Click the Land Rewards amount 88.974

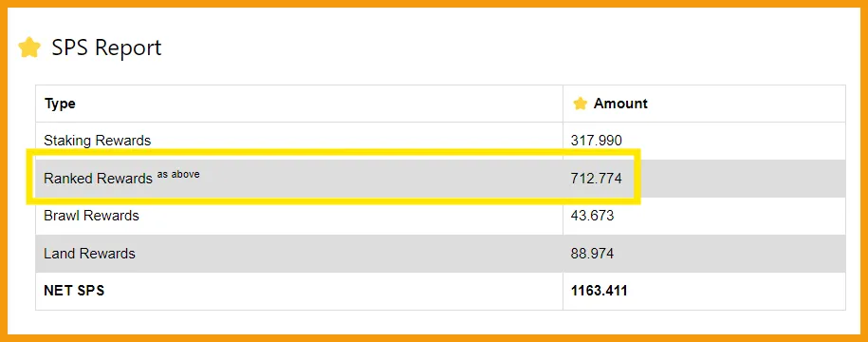coord(592,254)
